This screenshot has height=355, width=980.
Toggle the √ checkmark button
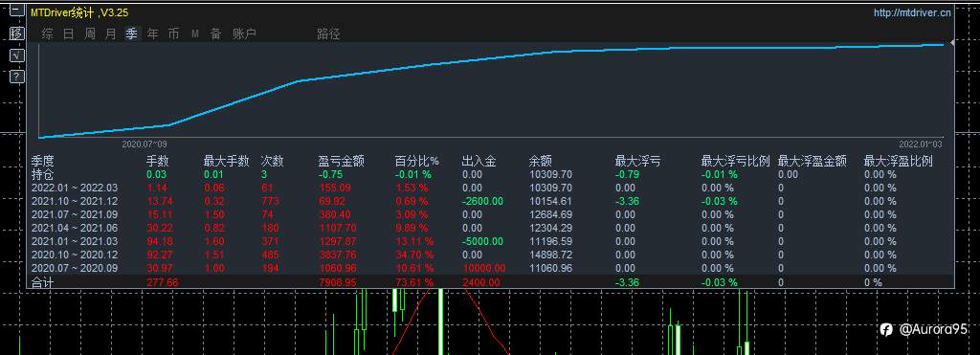pyautogui.click(x=17, y=55)
